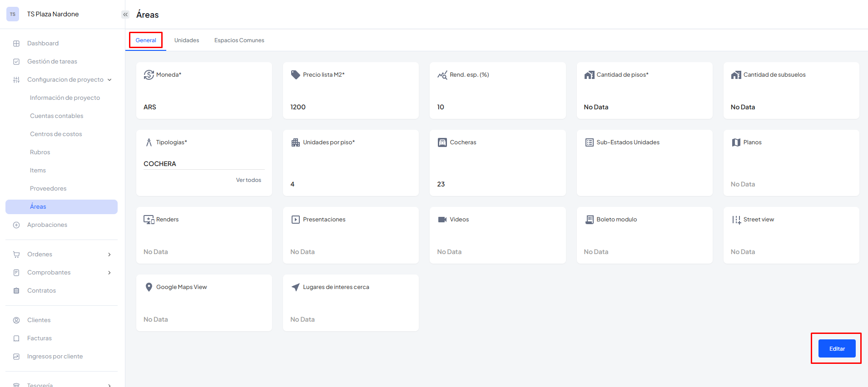Open Centros de costos in sidebar
868x387 pixels.
coord(56,134)
